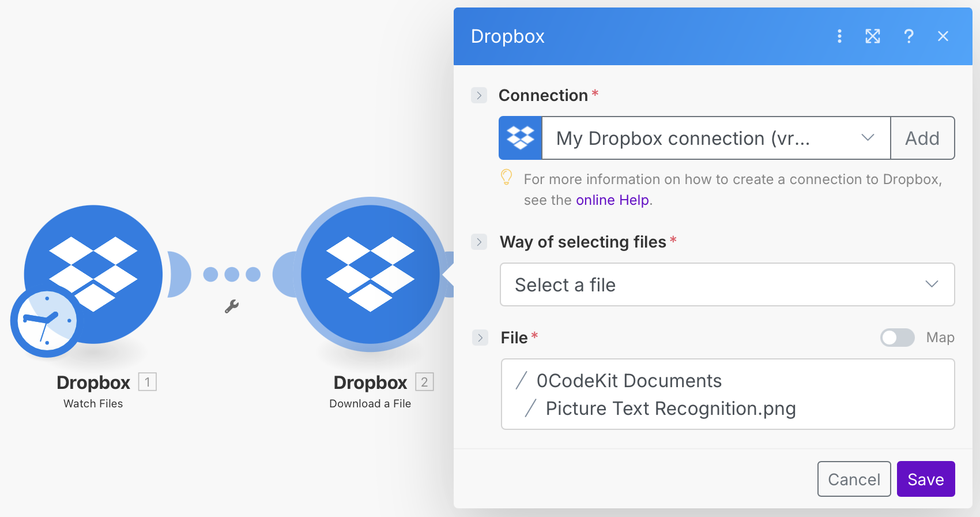Click the Add connection button
Image resolution: width=980 pixels, height=517 pixels.
(x=922, y=138)
